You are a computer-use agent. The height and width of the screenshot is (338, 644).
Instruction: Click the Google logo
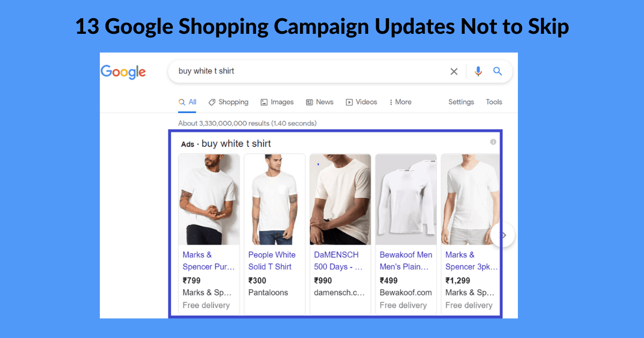123,72
